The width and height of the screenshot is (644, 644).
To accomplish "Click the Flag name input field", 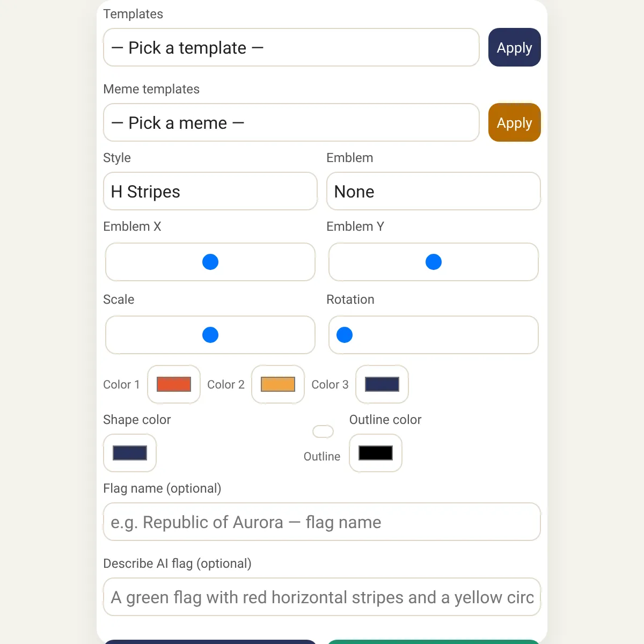I will [x=322, y=522].
